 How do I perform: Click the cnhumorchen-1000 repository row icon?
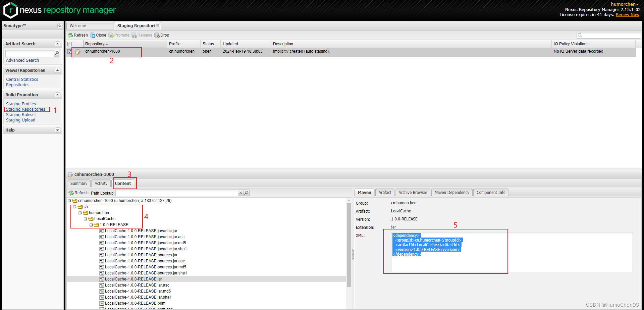point(78,52)
